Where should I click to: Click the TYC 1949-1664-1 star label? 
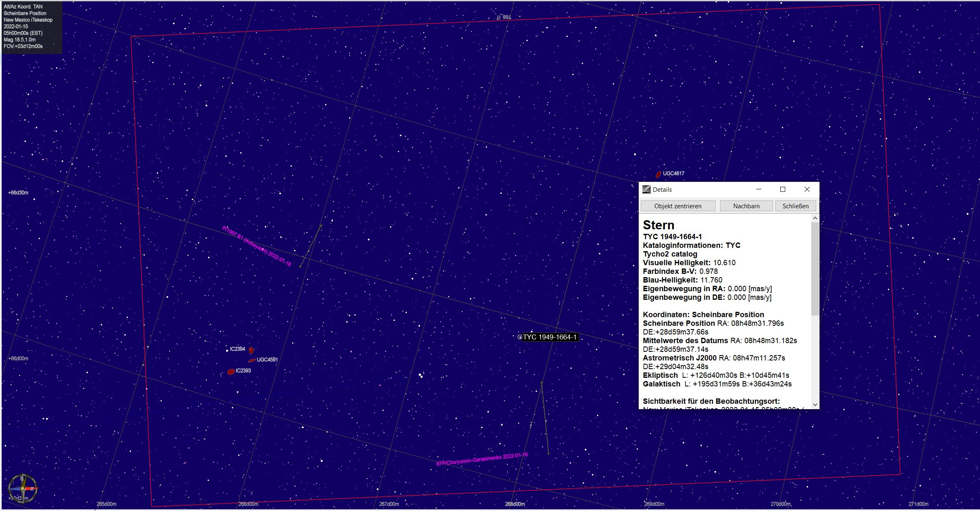pos(550,337)
